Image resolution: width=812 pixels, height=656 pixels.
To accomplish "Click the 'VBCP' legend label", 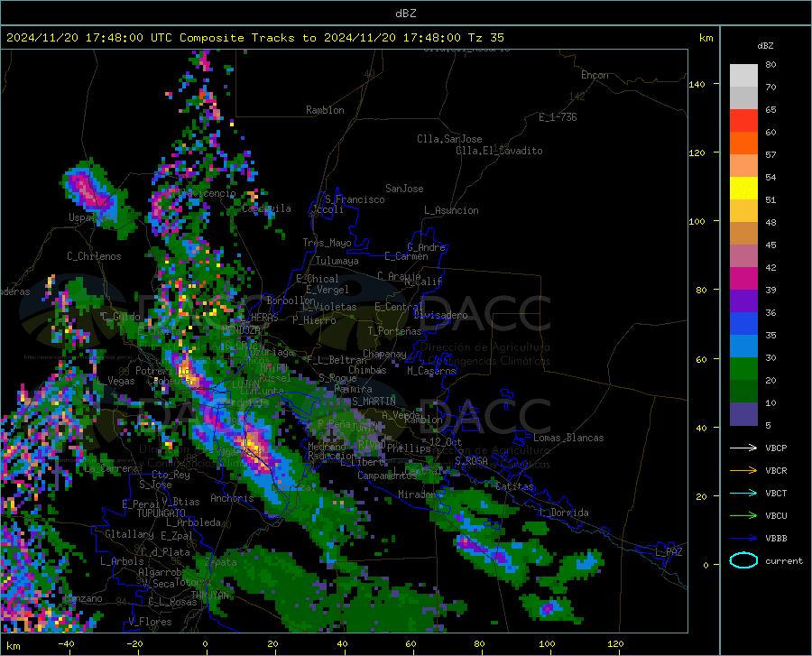I will coord(776,448).
